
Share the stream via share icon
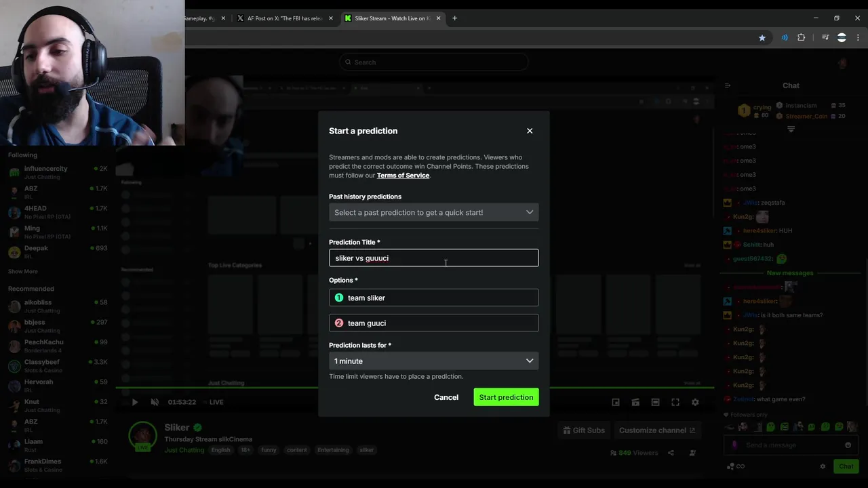[x=671, y=453]
